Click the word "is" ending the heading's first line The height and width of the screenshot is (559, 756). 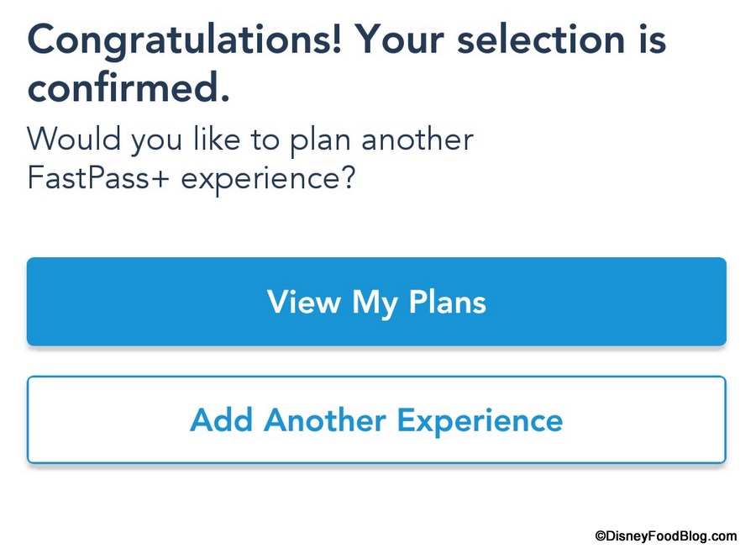tap(646, 40)
